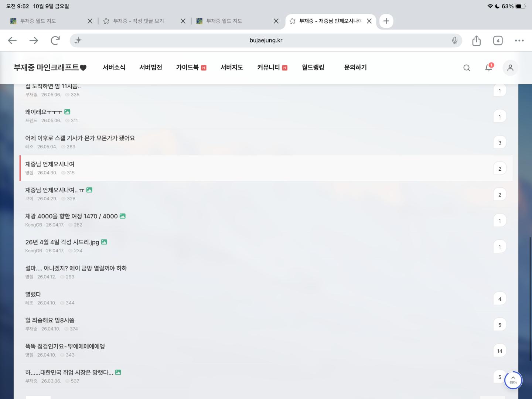Open the user profile icon
The image size is (532, 399).
[510, 68]
